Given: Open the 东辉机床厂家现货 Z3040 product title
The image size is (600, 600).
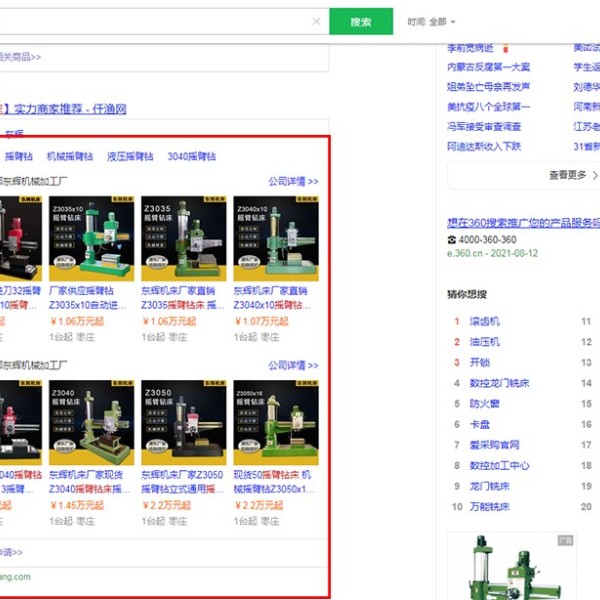Looking at the screenshot, I should 90,482.
